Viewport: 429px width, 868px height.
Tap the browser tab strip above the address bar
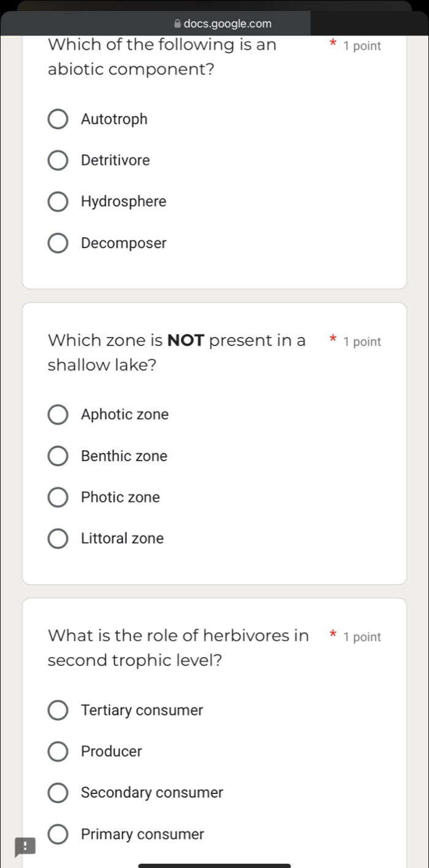214,6
